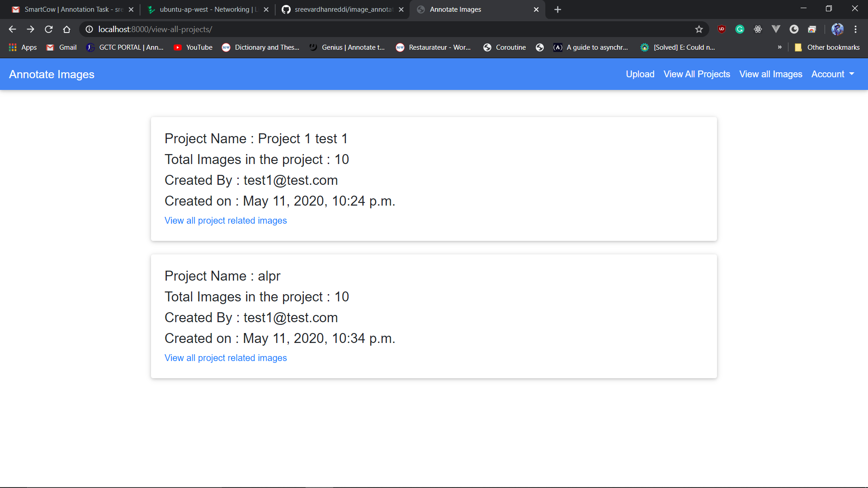Expand hidden bookmarks overflow chevron
Screen dimensions: 868x488
(x=779, y=47)
